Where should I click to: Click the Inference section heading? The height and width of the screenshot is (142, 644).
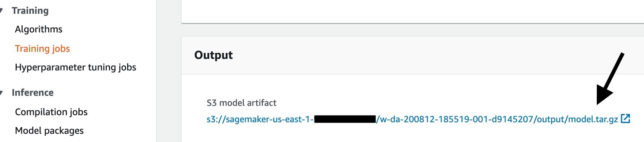pos(33,93)
